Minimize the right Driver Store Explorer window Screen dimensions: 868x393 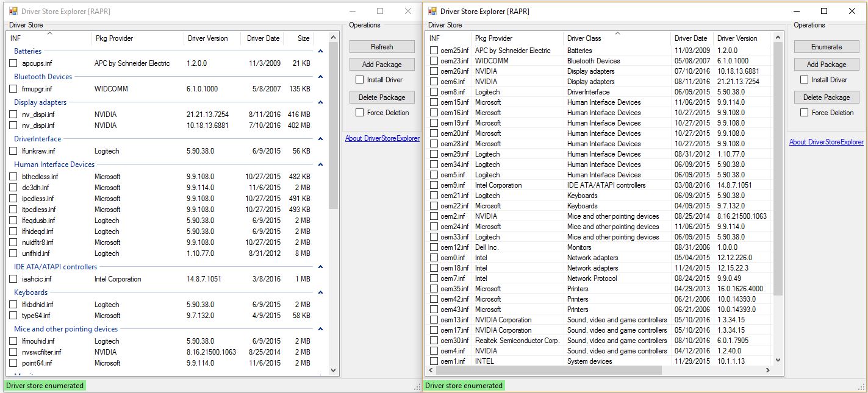[x=796, y=11]
